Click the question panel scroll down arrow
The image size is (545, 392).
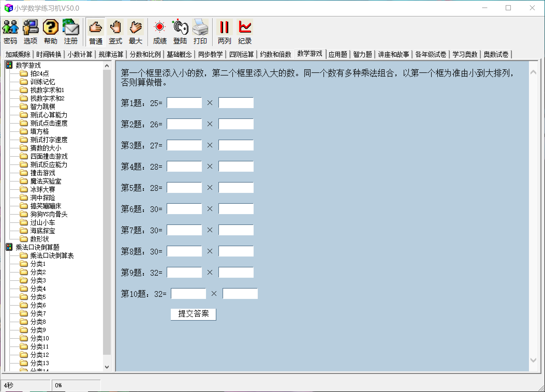click(533, 360)
